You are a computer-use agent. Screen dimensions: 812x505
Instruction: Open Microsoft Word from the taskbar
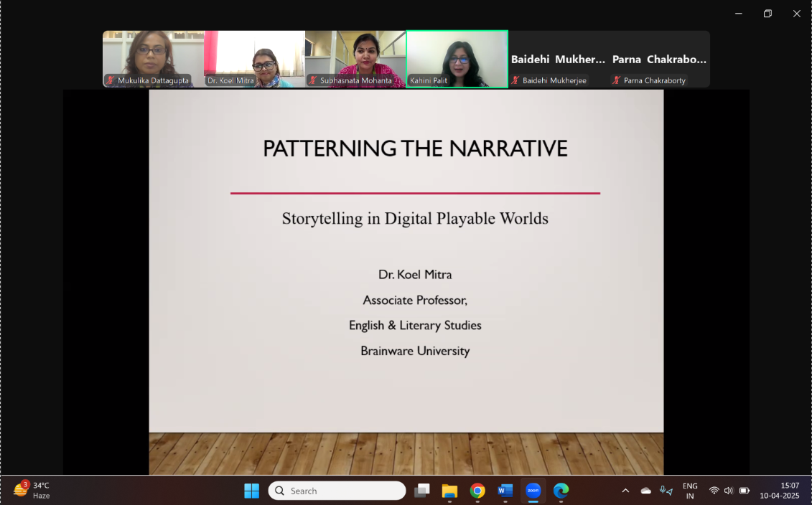pyautogui.click(x=505, y=491)
